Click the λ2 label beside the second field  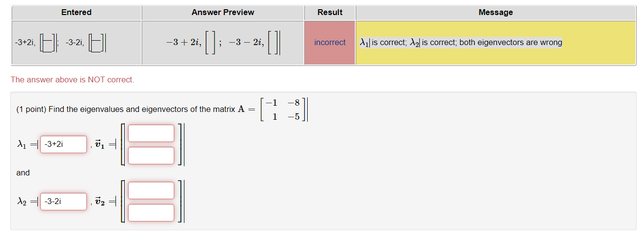tap(22, 202)
